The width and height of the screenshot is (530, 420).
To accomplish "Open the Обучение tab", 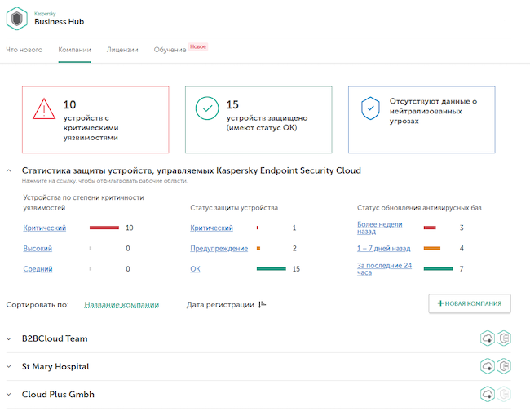I will (x=170, y=50).
